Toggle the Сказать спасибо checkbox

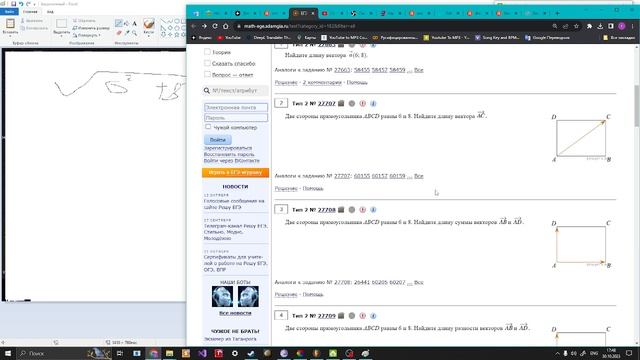coord(207,63)
